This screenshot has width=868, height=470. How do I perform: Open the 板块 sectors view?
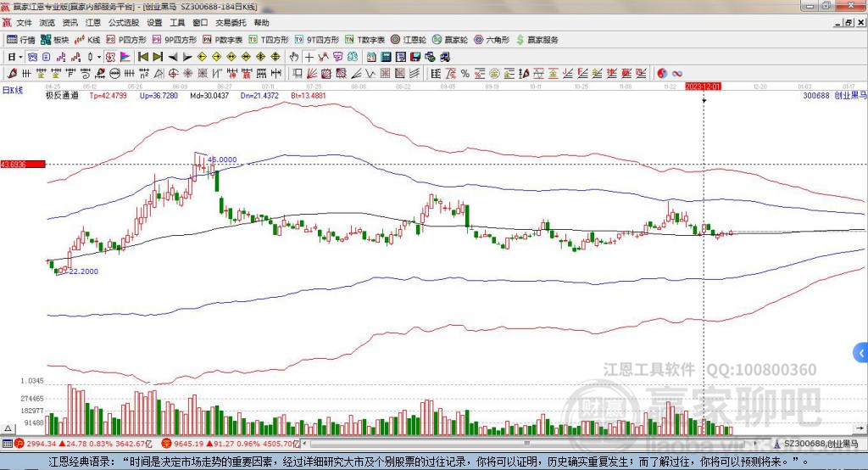[x=54, y=40]
